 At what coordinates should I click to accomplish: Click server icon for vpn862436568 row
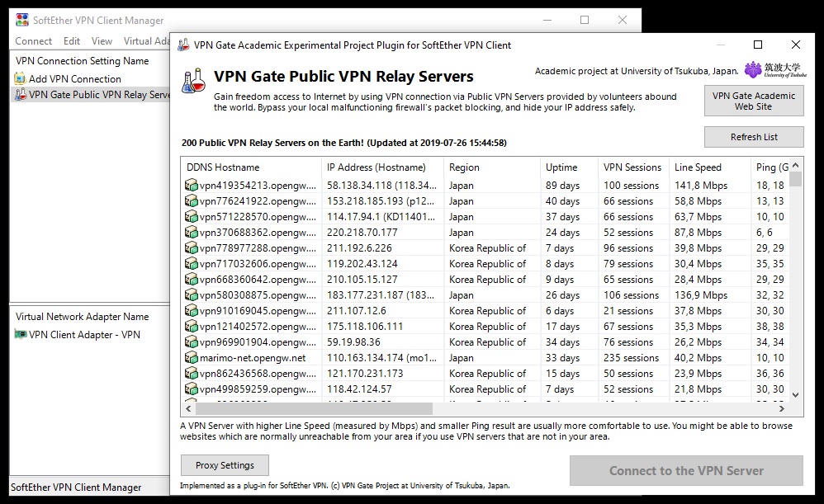click(192, 374)
